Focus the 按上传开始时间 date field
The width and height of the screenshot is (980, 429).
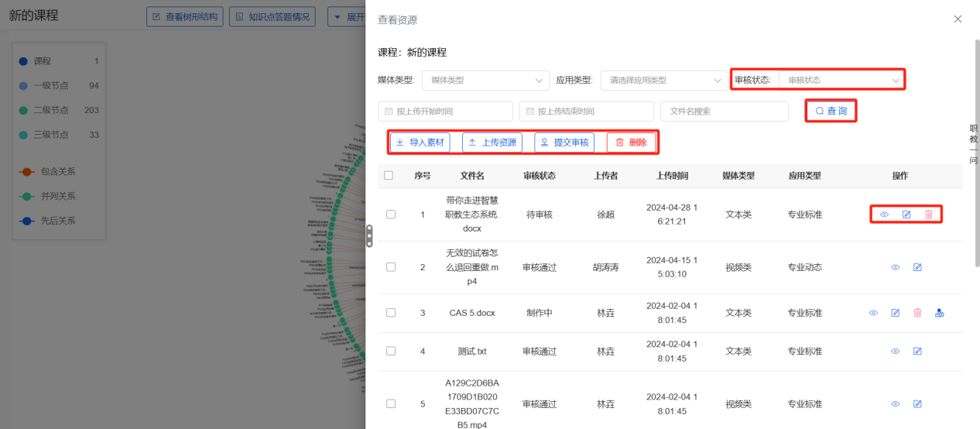(445, 112)
